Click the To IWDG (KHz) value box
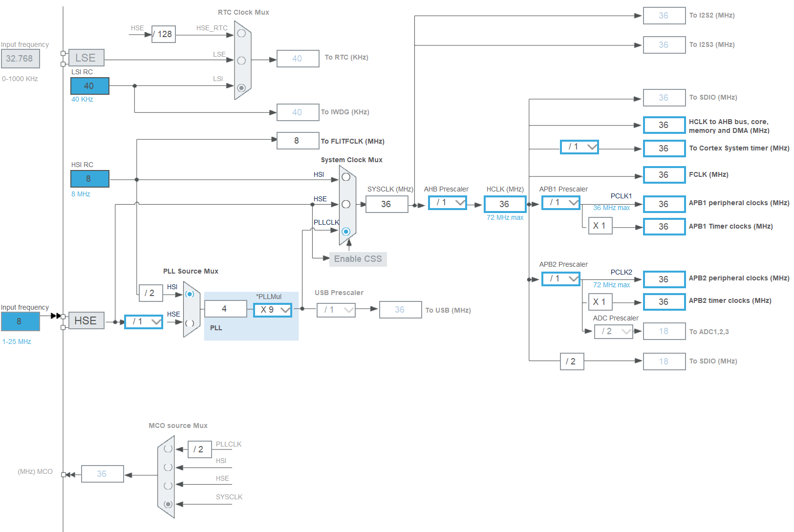Viewport: 794px width, 532px height. pos(298,112)
